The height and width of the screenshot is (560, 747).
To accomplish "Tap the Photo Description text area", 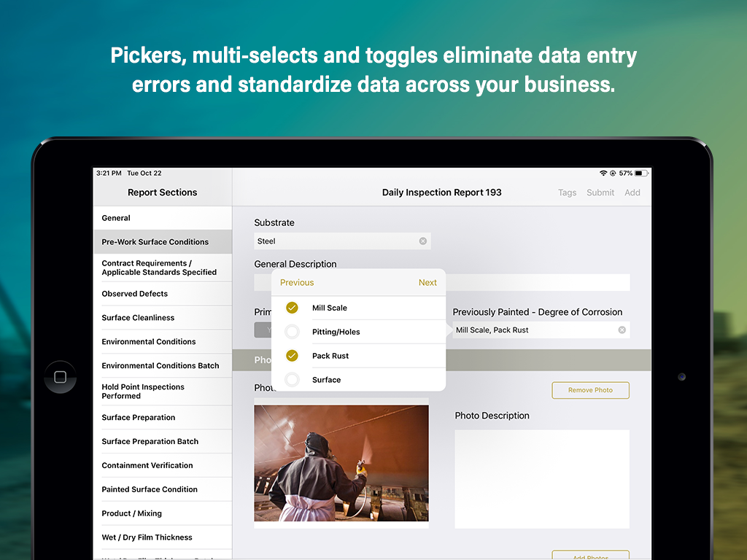I will pyautogui.click(x=542, y=479).
